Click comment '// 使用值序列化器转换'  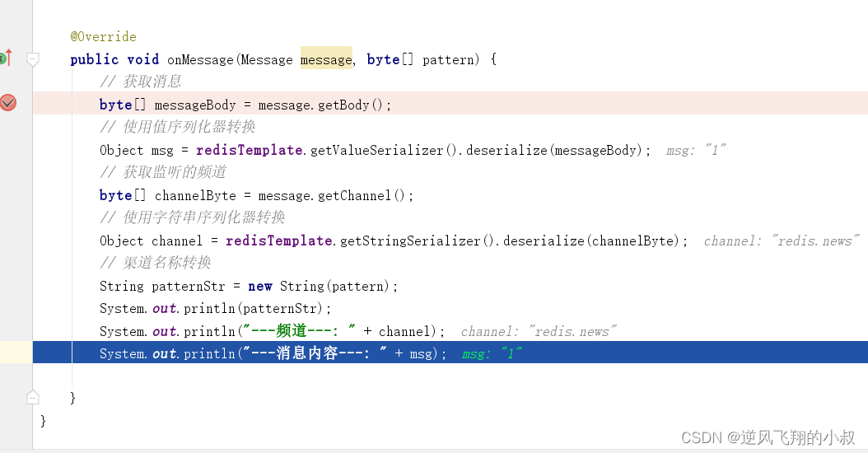point(178,128)
